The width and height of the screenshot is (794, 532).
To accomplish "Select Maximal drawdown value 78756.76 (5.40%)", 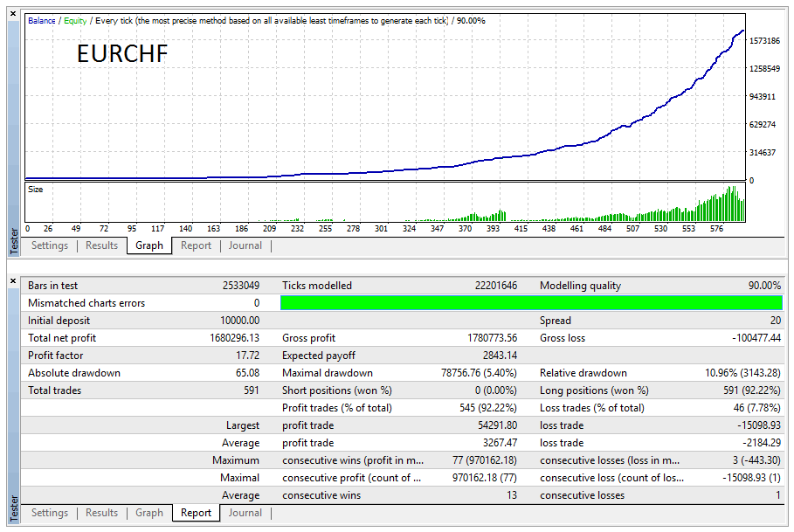I will pyautogui.click(x=479, y=373).
